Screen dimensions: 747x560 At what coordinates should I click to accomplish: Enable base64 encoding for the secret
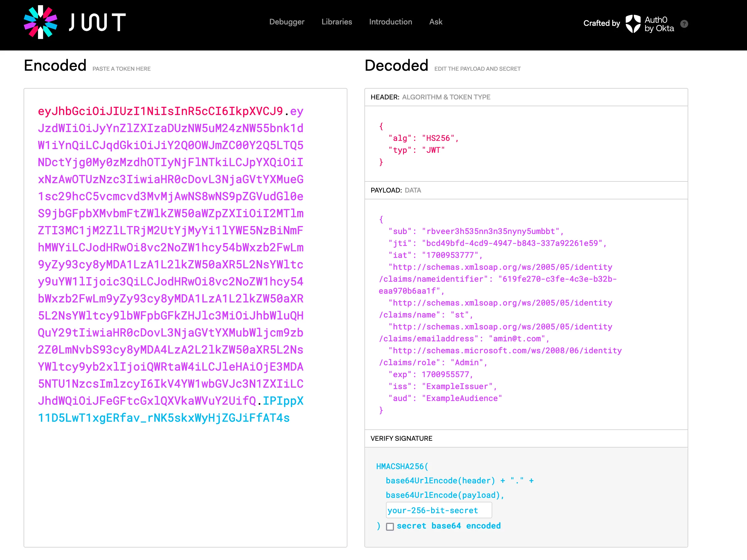point(389,526)
